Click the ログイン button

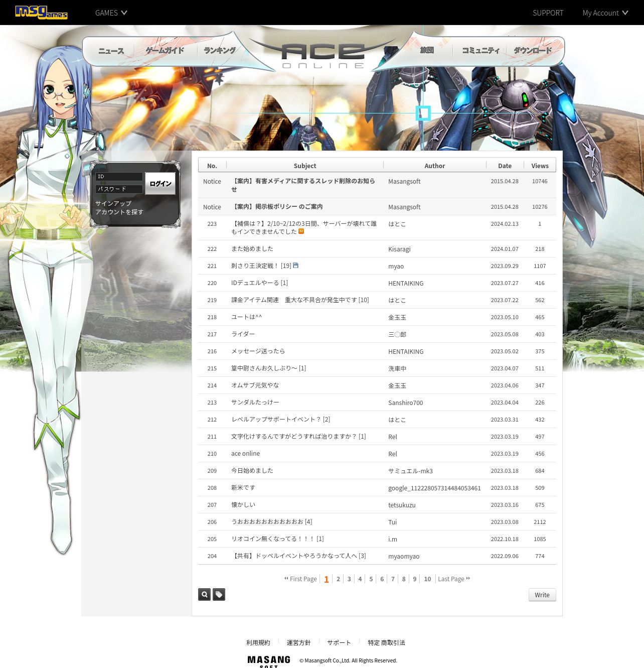(x=160, y=184)
